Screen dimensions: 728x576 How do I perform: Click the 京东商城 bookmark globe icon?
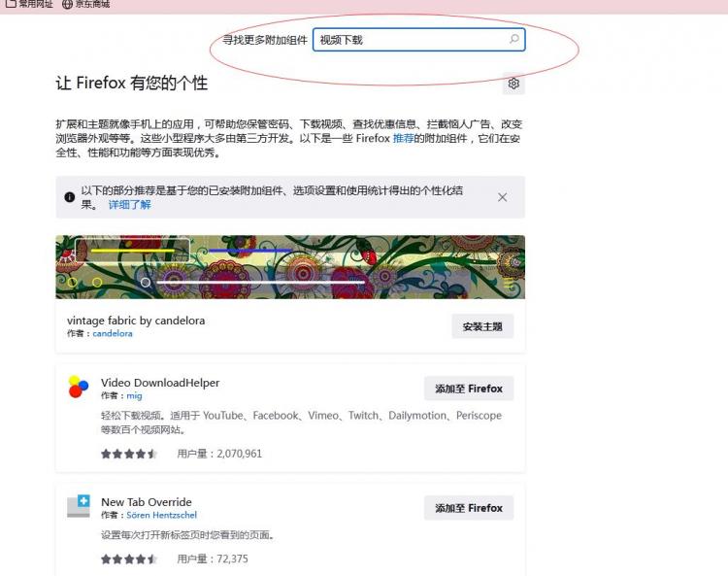pyautogui.click(x=67, y=4)
